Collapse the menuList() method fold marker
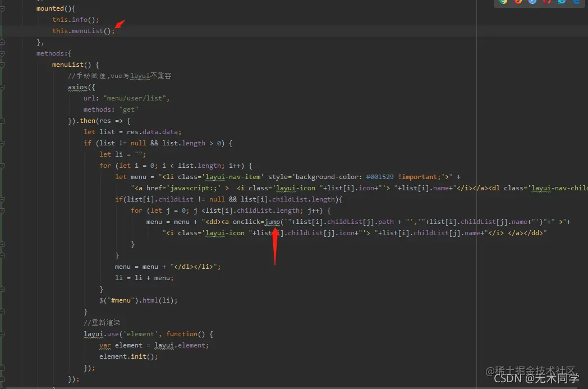 (x=2, y=65)
